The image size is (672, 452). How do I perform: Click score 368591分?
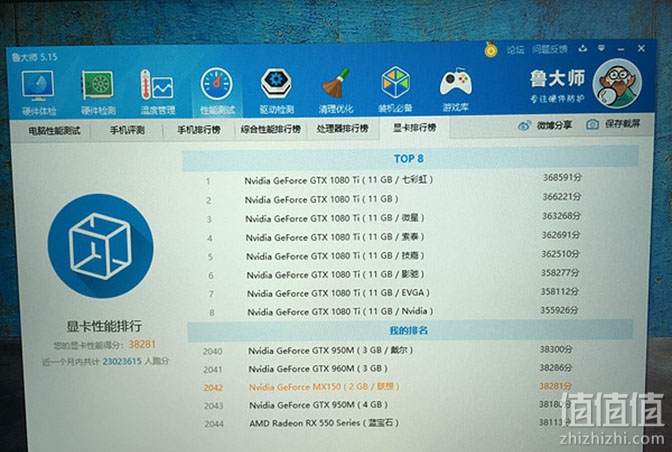pos(562,177)
